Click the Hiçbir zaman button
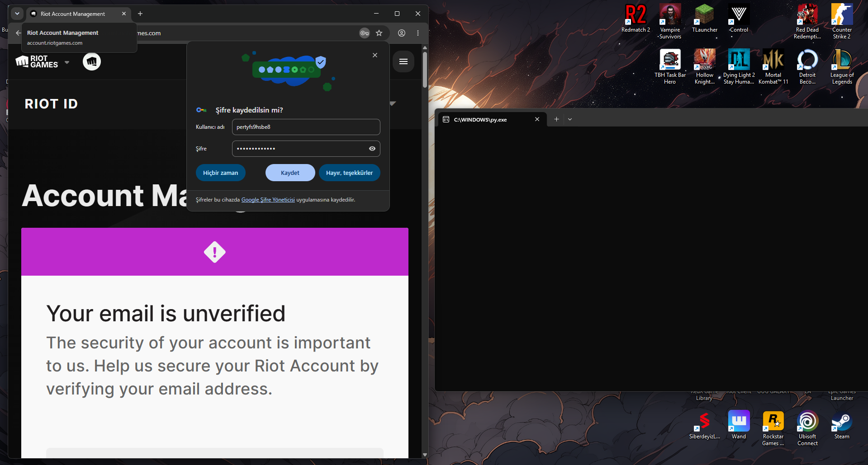The image size is (868, 465). pyautogui.click(x=220, y=173)
